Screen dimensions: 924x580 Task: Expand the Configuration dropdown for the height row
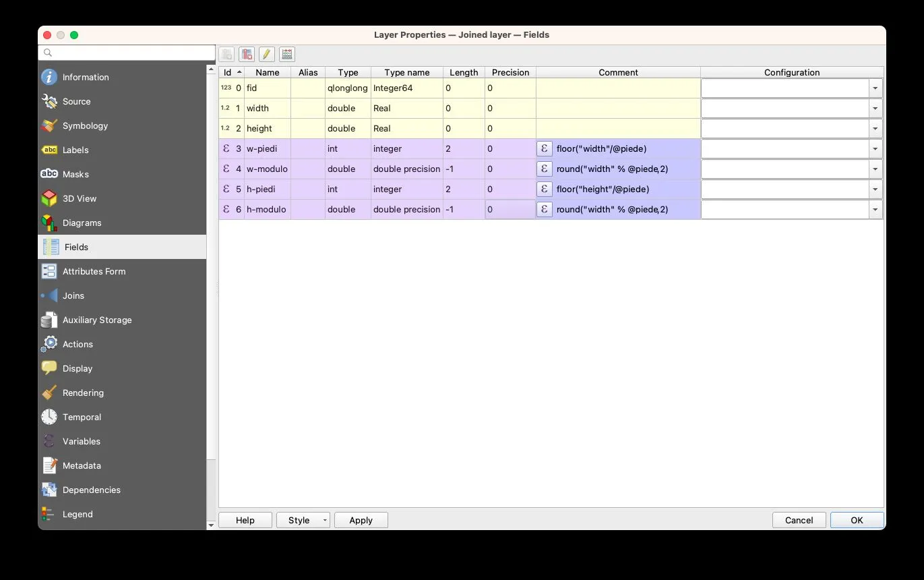pos(875,129)
